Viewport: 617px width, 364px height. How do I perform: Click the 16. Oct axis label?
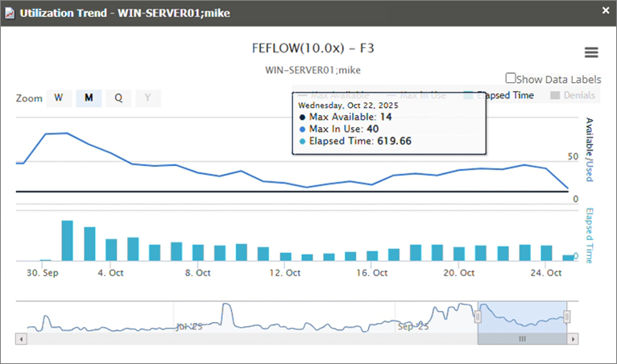(372, 273)
